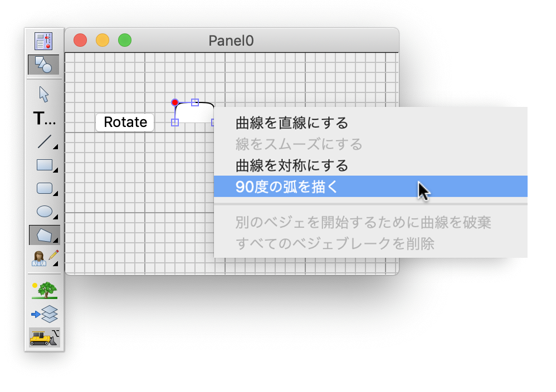Select the arrow selection tool

click(43, 94)
